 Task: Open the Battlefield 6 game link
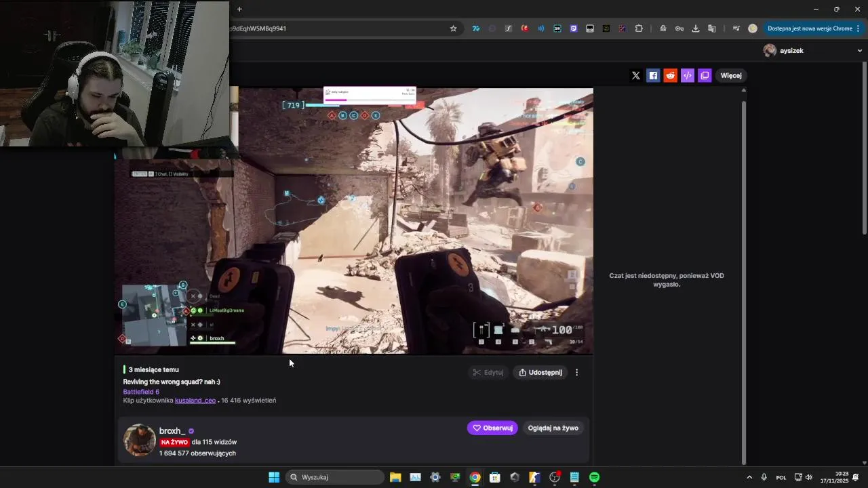(141, 392)
